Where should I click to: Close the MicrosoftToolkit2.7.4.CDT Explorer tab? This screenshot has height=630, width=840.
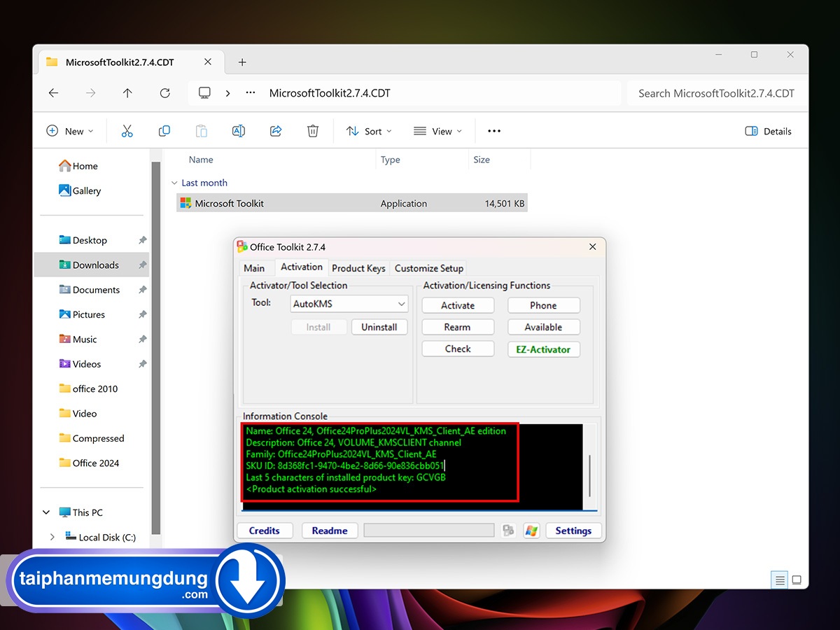[208, 62]
